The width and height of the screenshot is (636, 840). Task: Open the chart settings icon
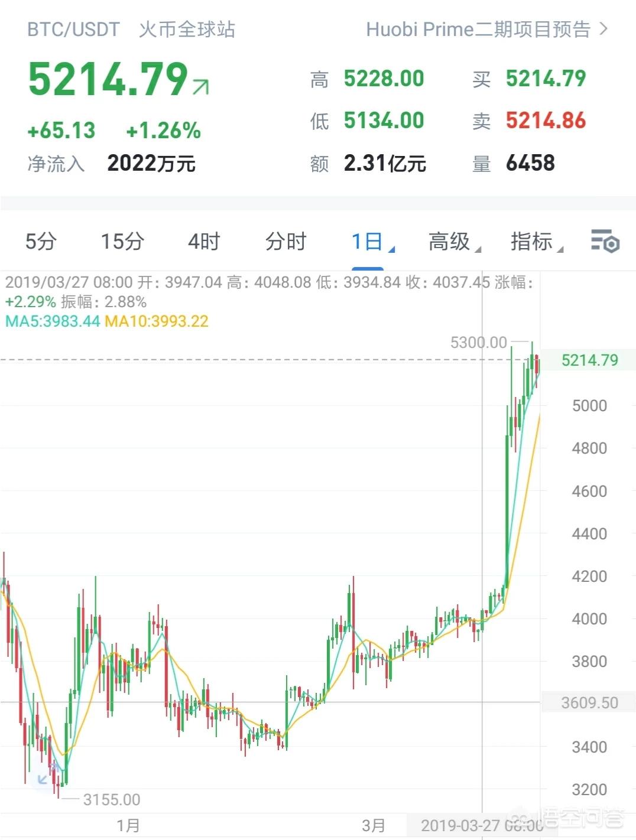point(605,241)
